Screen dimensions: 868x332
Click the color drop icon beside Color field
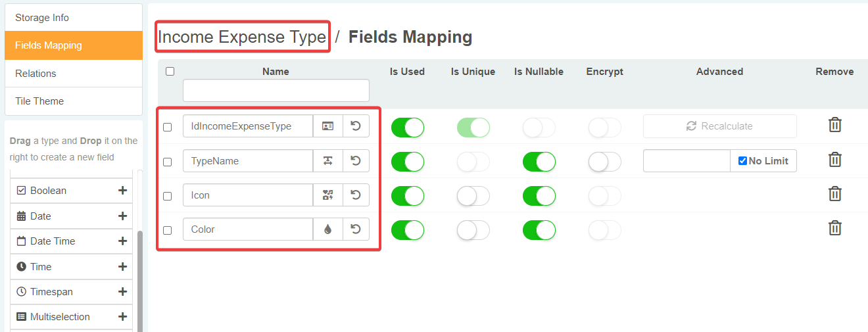coord(327,229)
